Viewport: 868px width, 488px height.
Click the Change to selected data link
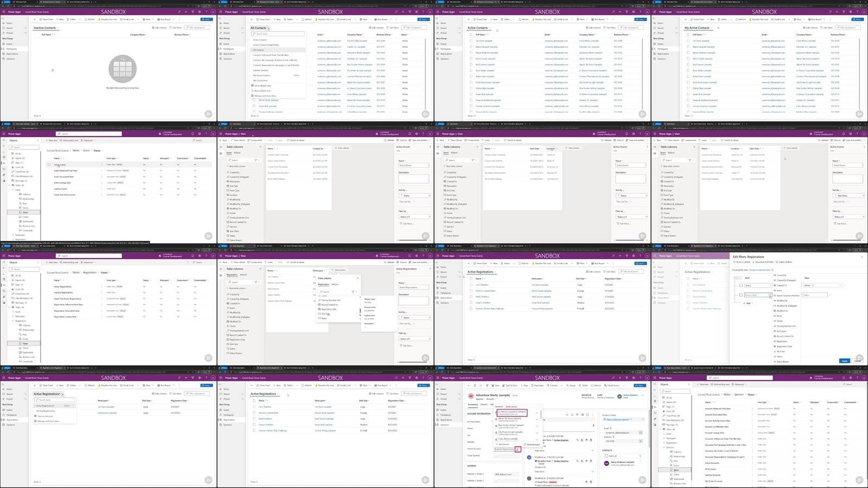pyautogui.click(x=759, y=269)
